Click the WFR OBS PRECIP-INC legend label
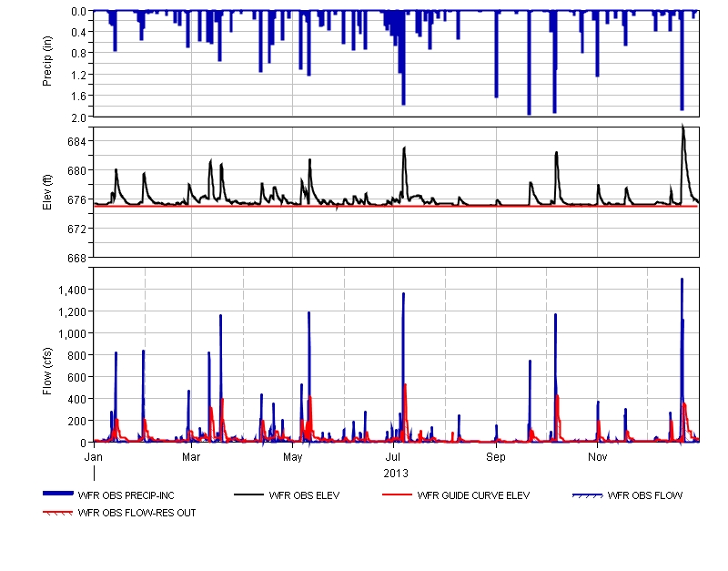Screen dimensions: 728x571 (126, 495)
